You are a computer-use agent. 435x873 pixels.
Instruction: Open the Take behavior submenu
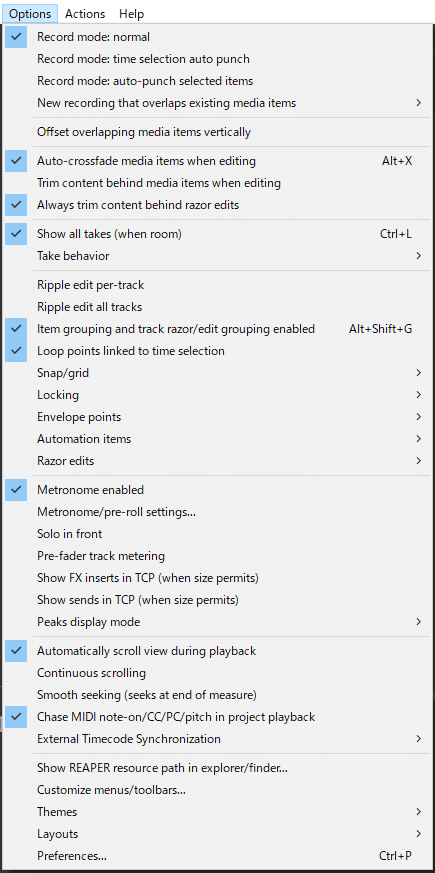click(x=217, y=256)
